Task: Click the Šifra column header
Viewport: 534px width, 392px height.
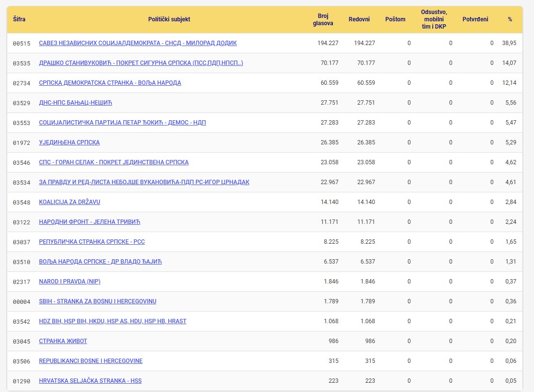Action: tap(19, 19)
